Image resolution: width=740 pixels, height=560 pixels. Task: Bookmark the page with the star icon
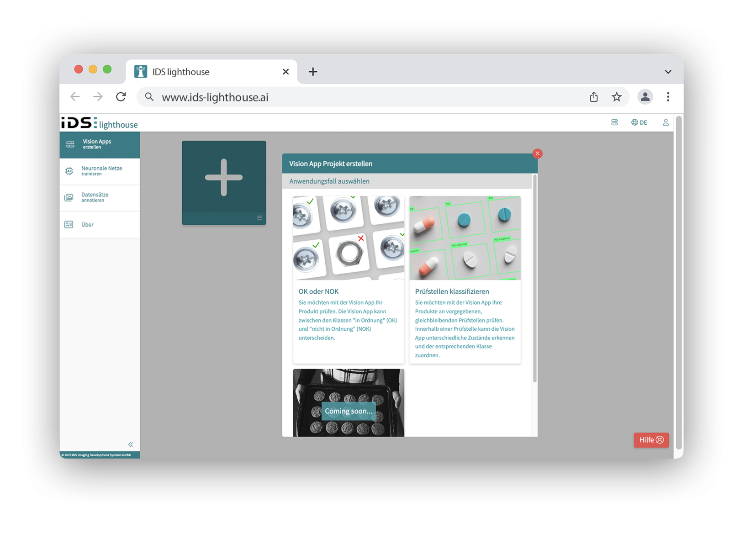617,97
